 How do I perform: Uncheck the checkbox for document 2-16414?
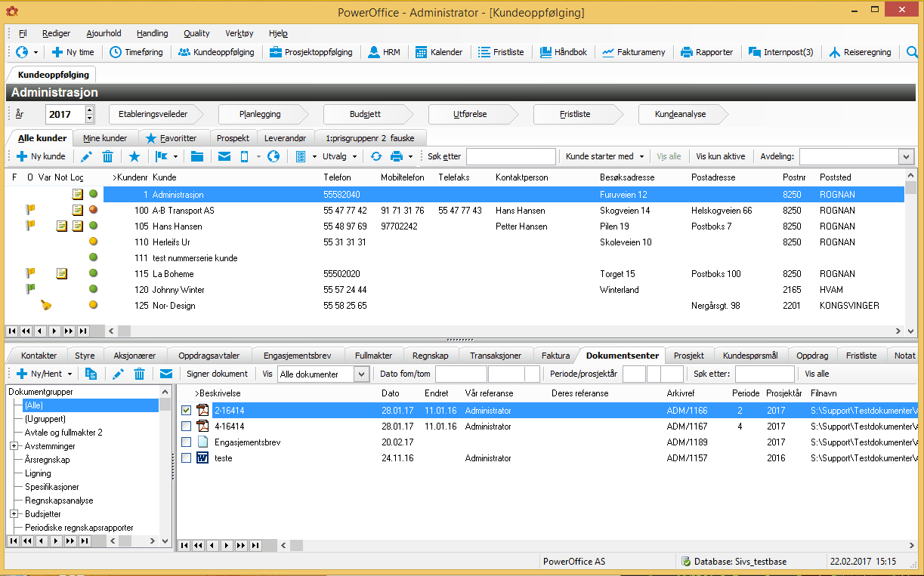coord(187,411)
